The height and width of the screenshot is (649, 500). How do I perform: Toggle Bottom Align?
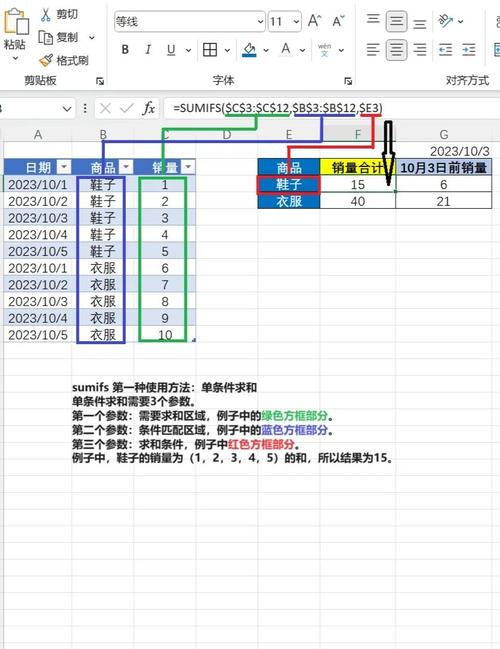(x=420, y=24)
